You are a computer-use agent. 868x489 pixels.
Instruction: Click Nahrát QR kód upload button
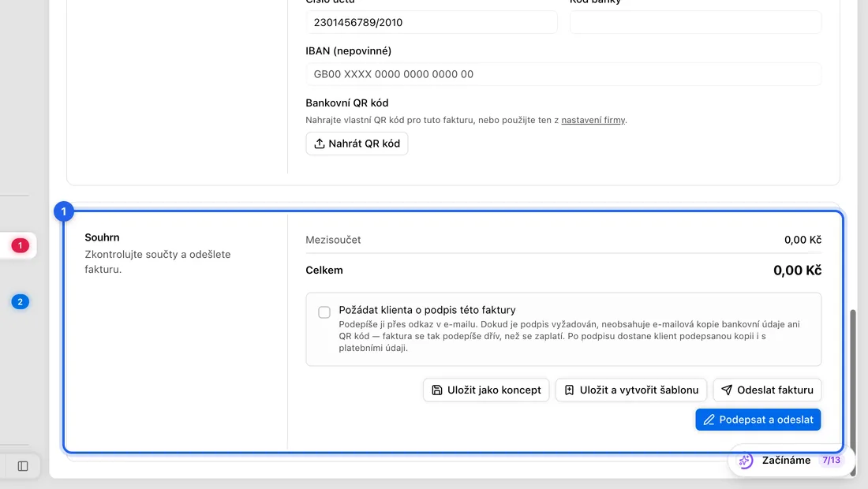357,144
